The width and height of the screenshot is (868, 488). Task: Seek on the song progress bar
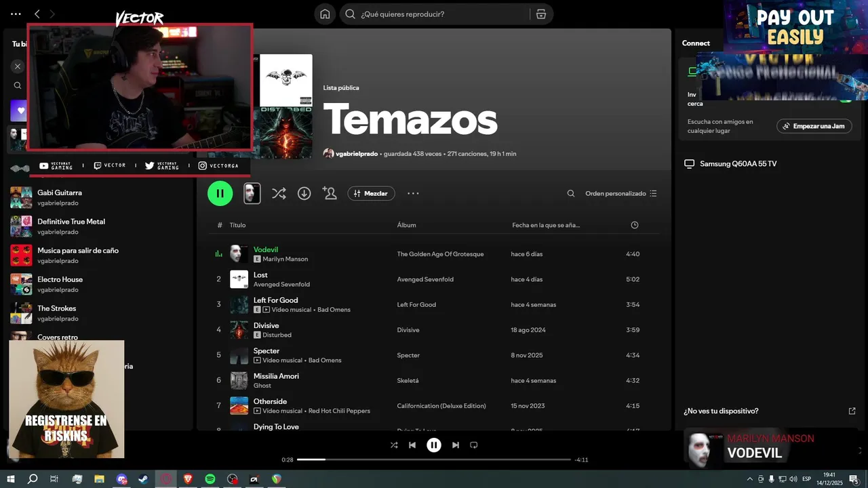(434, 460)
